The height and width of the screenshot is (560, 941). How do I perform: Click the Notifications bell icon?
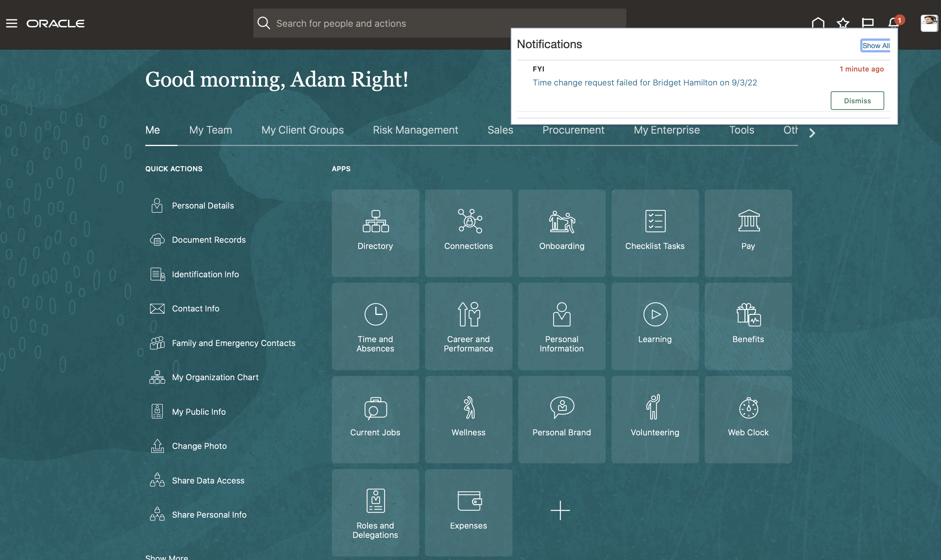[x=893, y=23]
